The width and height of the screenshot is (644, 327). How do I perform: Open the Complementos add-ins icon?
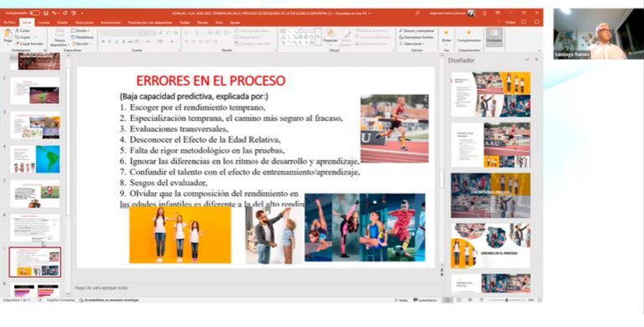pyautogui.click(x=469, y=36)
